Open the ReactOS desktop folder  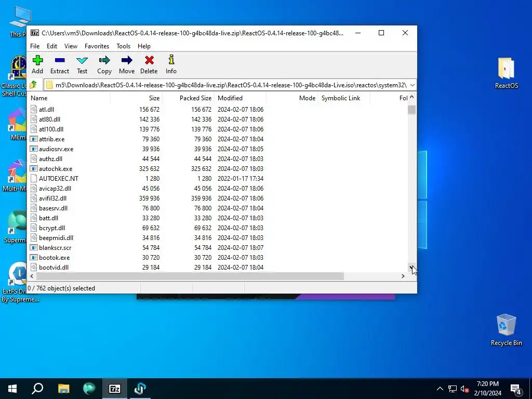tap(506, 73)
